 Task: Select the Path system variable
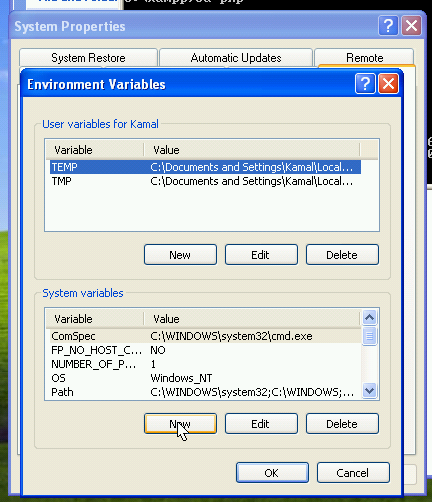[205, 392]
